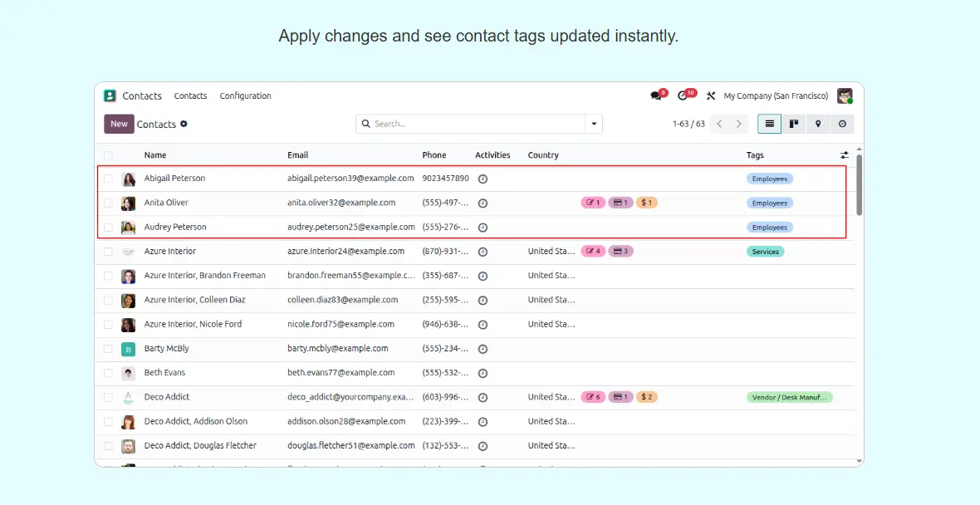Tick the checkbox for Azure Interior
The image size is (980, 505).
coord(108,252)
